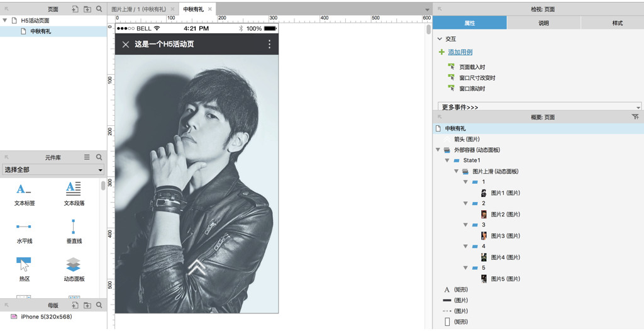Open search in the 元件库 library panel
644x331 pixels.
coord(99,157)
